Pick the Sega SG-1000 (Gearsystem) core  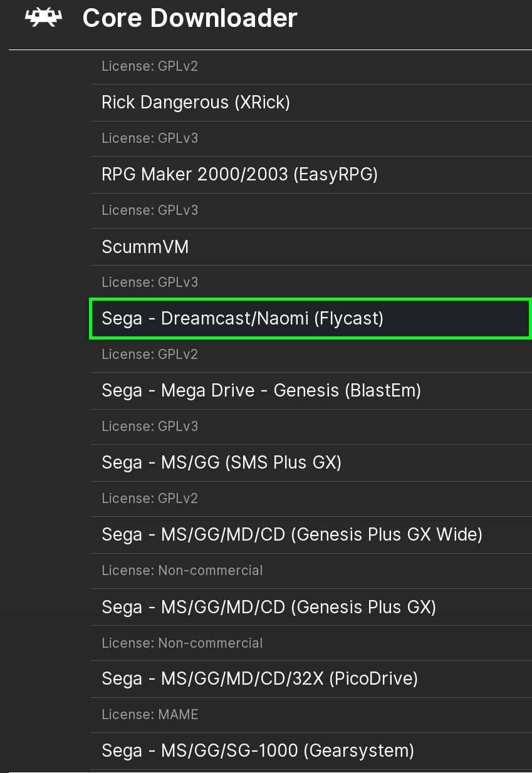coord(258,750)
